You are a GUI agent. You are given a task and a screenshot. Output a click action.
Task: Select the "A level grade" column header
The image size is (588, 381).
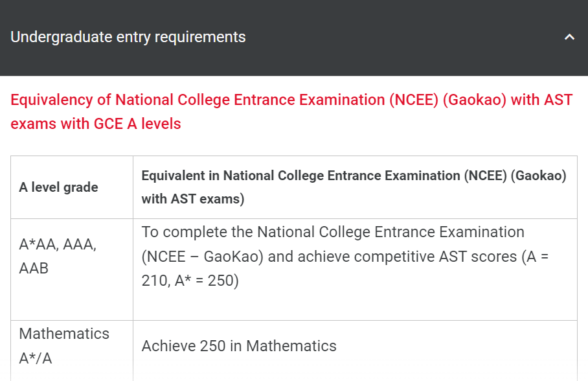click(58, 187)
